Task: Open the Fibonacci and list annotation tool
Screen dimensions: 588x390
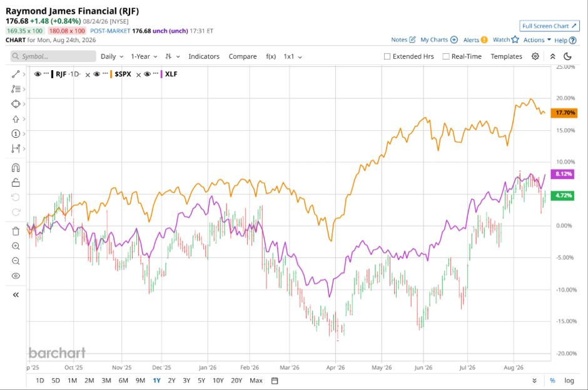Action: [16, 89]
